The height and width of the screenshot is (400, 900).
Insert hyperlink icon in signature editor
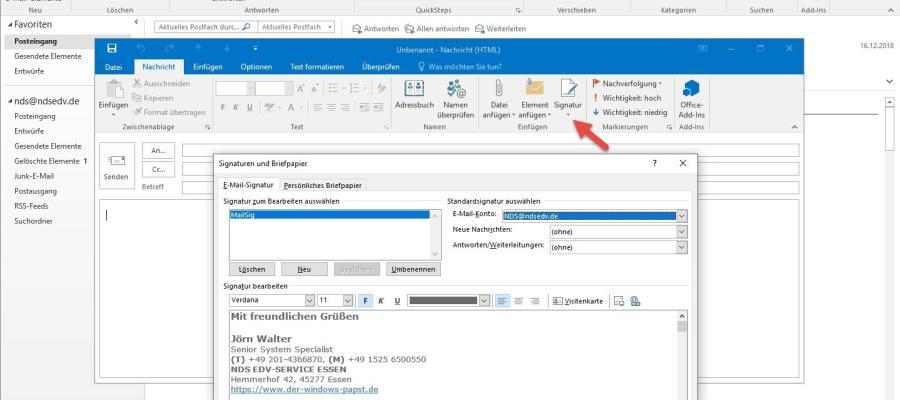click(635, 300)
